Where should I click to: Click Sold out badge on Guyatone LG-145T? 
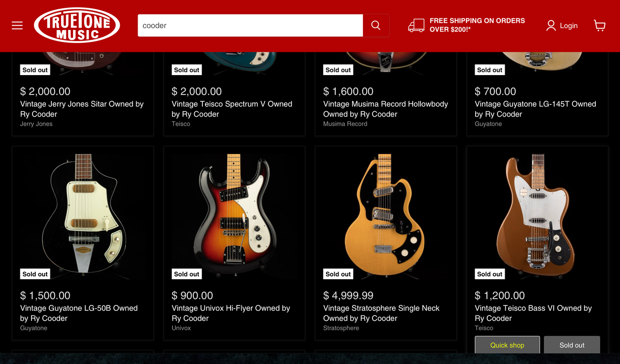pos(490,70)
